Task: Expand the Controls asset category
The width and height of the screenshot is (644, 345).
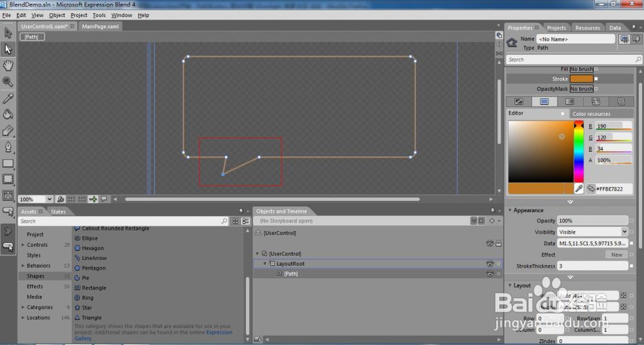Action: 23,244
